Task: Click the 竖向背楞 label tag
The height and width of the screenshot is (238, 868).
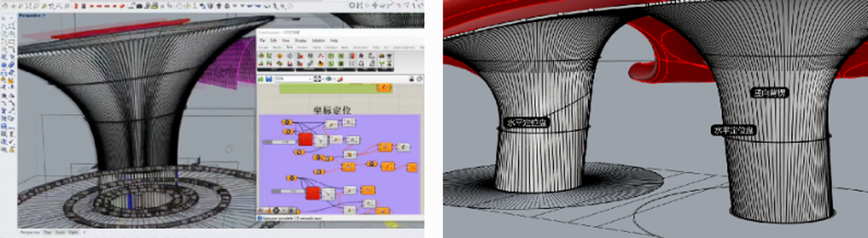Action: pos(770,93)
